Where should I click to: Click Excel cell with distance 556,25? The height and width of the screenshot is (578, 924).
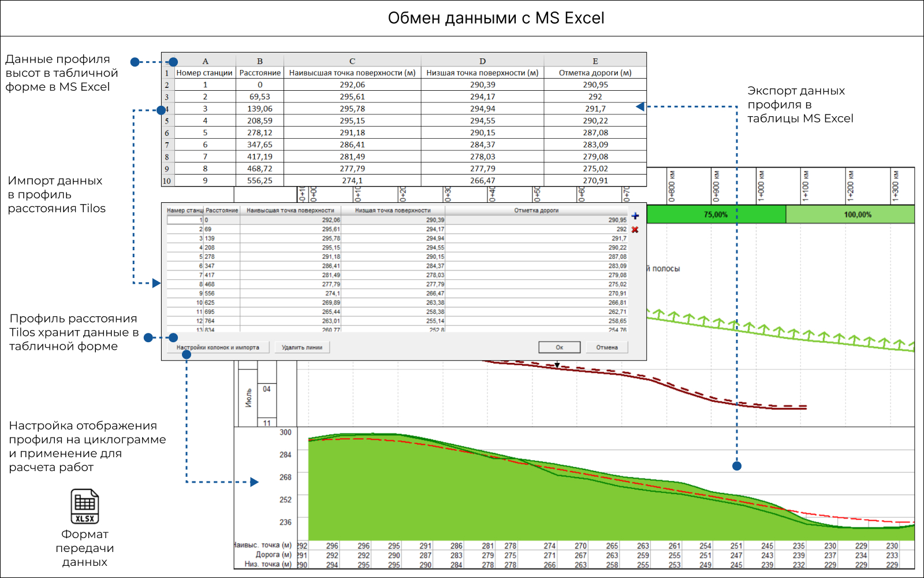pyautogui.click(x=260, y=180)
